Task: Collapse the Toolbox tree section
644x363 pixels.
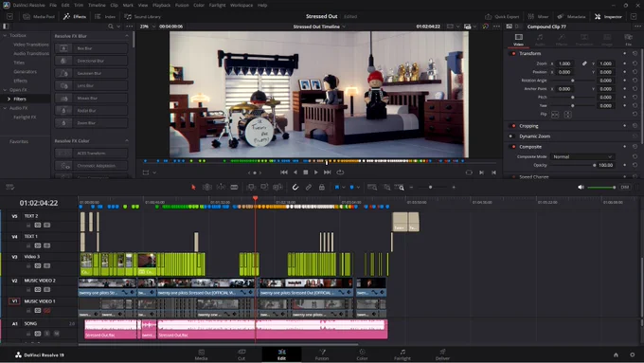Action: 5,36
